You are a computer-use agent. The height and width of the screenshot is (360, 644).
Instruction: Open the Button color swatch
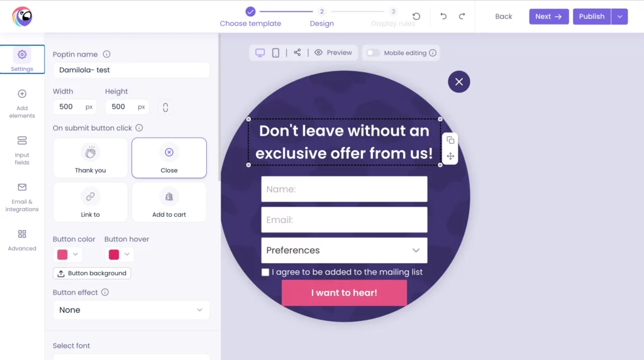[62, 254]
